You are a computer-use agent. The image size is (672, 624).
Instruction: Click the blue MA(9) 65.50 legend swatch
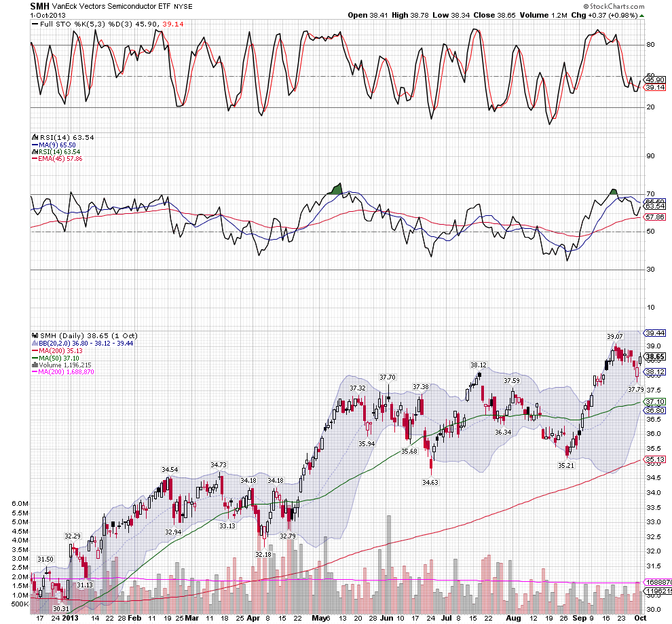(34, 145)
